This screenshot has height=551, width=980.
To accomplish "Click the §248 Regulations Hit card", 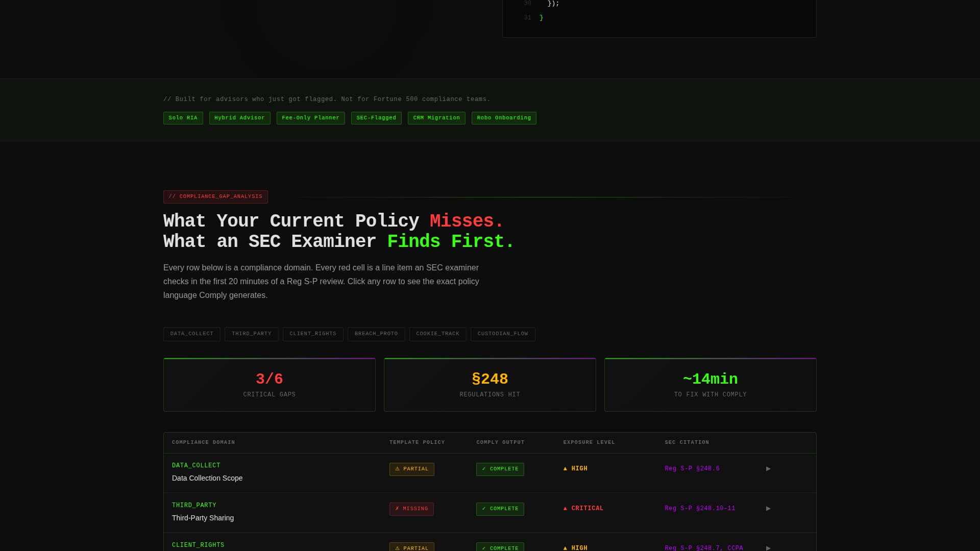I will point(490,385).
